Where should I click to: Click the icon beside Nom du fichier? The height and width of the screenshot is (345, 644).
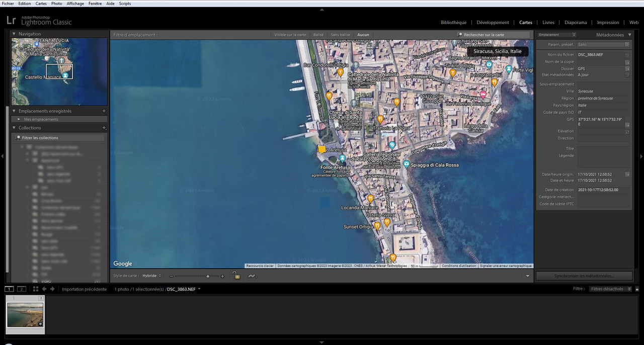627,54
